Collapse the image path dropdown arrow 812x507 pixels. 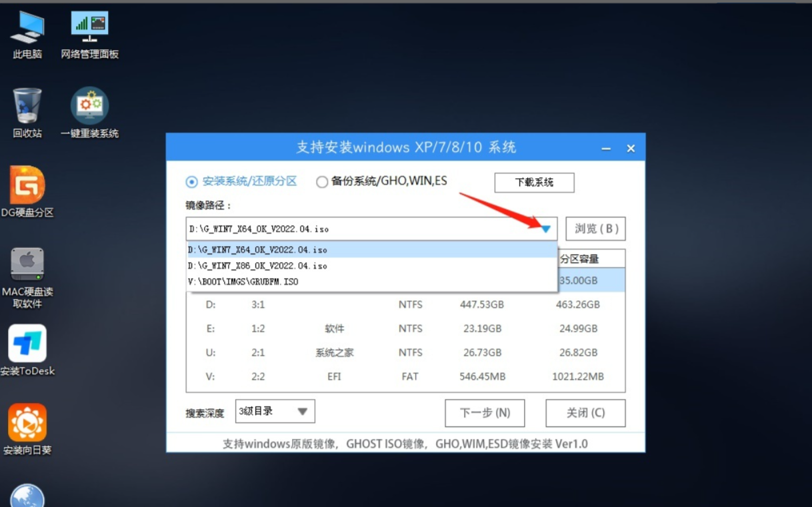point(546,229)
